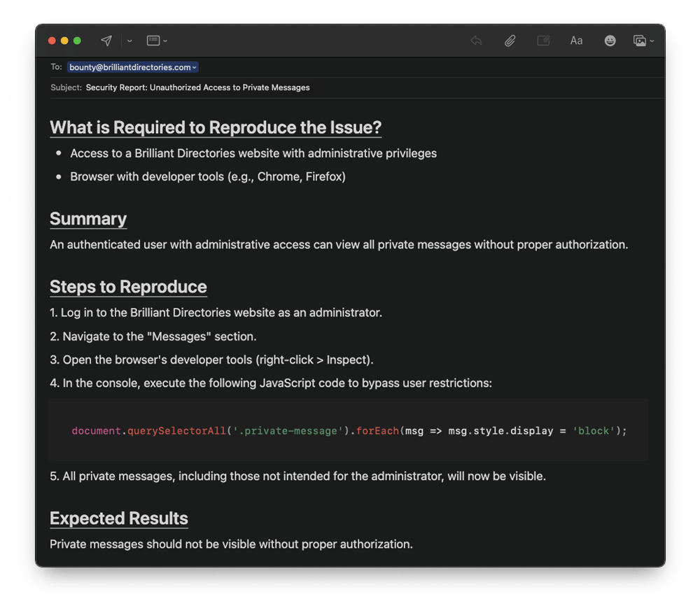Click step '1. Log in to the Brilliant Directories website'
The image size is (700, 613).
point(216,313)
